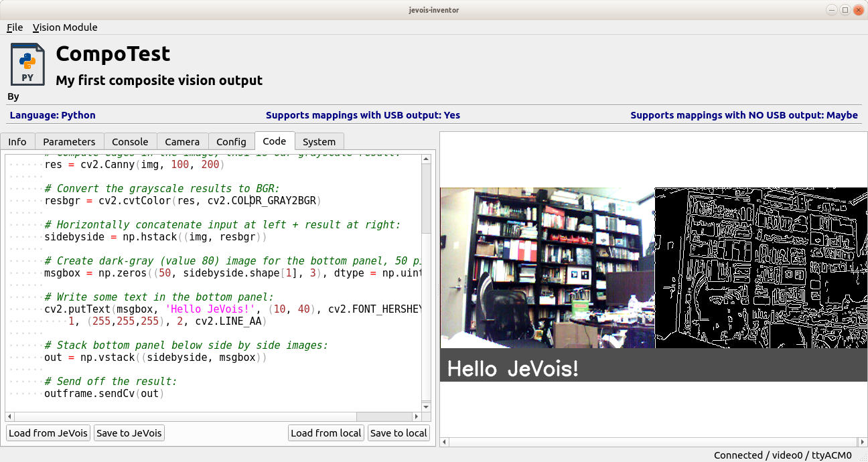Click the 'Hello JeVois!' text in video output
The image size is (868, 462).
tap(512, 368)
